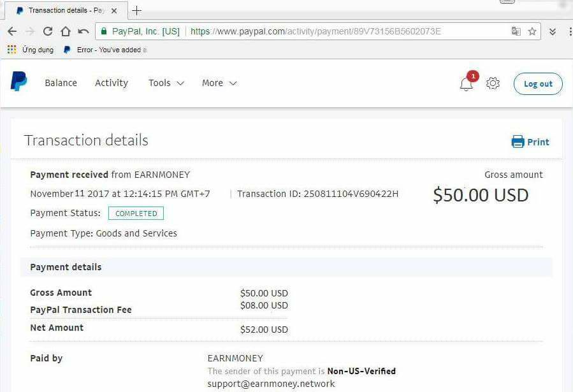Bookmark this page with star icon
This screenshot has width=573, height=392.
(x=532, y=31)
